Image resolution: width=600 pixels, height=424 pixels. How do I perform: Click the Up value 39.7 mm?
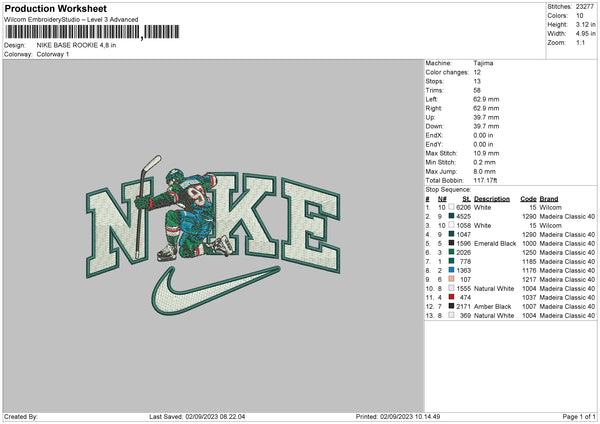tap(486, 117)
